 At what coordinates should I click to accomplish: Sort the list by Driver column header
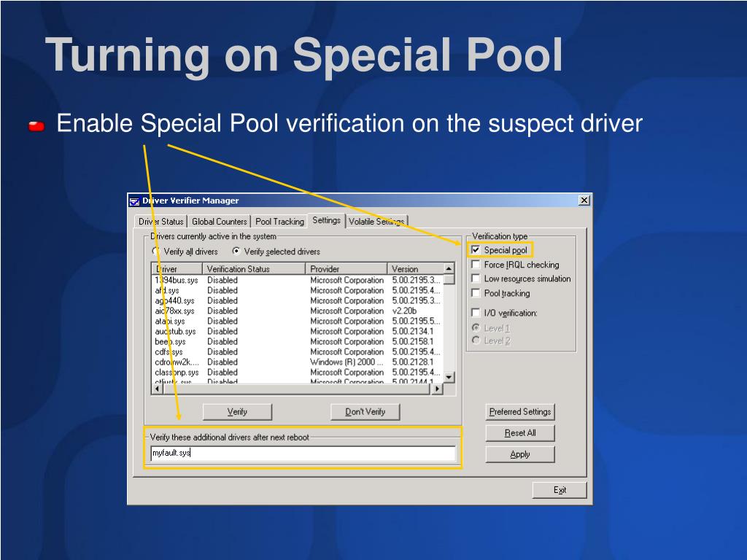point(177,268)
